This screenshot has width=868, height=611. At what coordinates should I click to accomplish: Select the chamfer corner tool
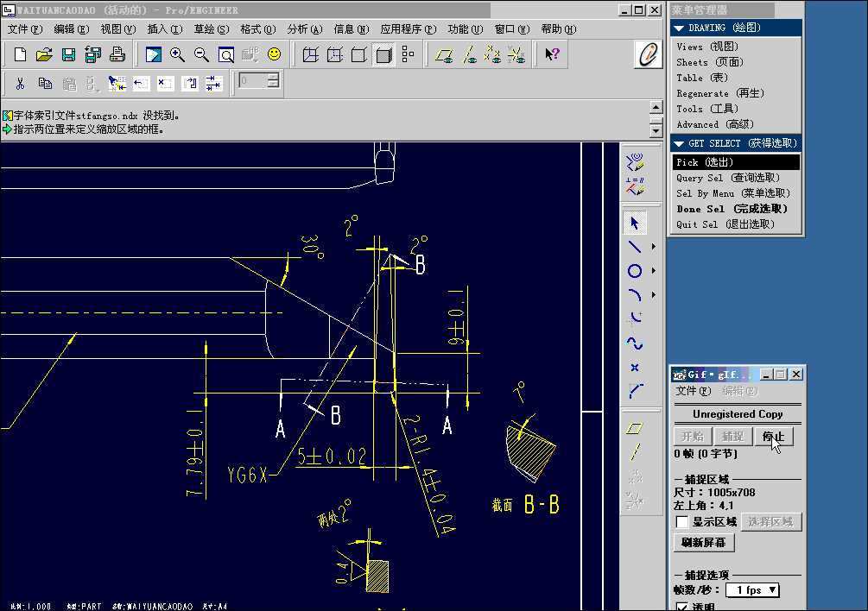pyautogui.click(x=635, y=392)
